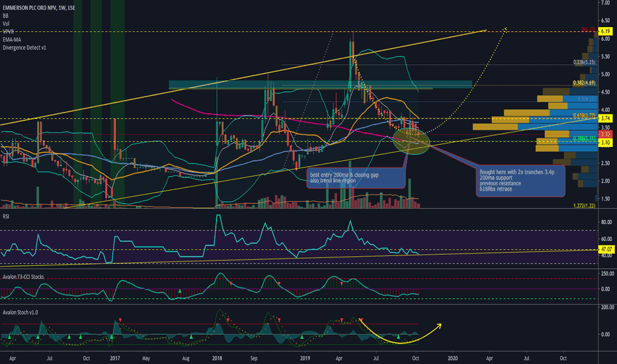Click the 80.00 RSI scale label
This screenshot has height=364, width=617.
click(x=606, y=222)
